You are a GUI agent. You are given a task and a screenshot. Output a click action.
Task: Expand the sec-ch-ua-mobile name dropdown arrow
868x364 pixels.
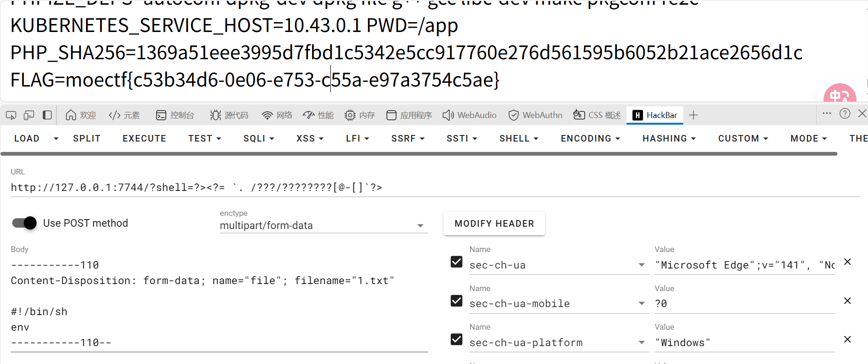click(641, 304)
